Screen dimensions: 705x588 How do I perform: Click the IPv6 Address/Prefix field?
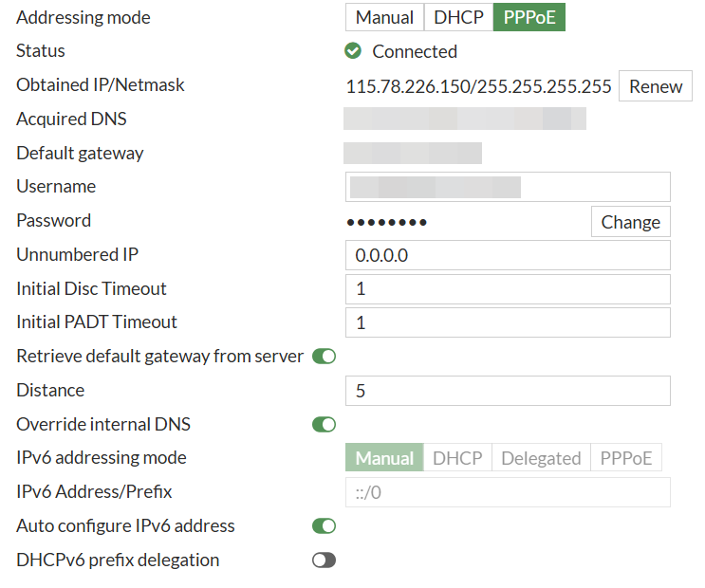pyautogui.click(x=508, y=492)
